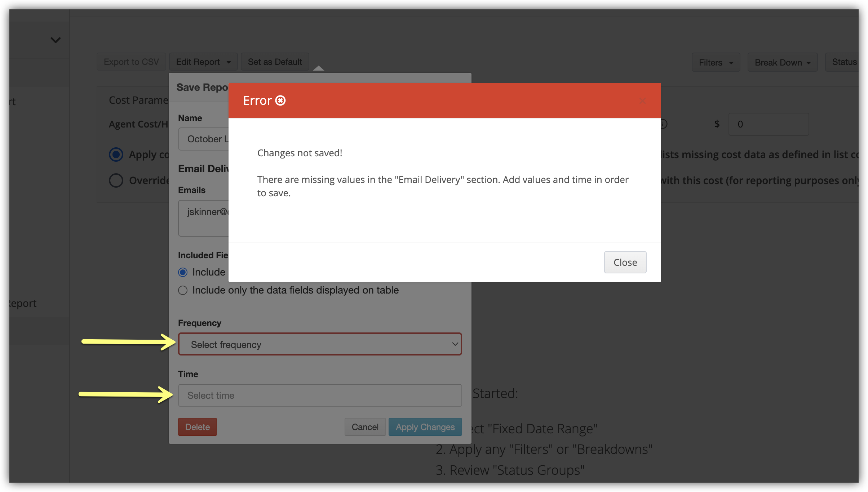868x492 pixels.
Task: Select Include only data fields displayed radio
Action: pyautogui.click(x=183, y=290)
